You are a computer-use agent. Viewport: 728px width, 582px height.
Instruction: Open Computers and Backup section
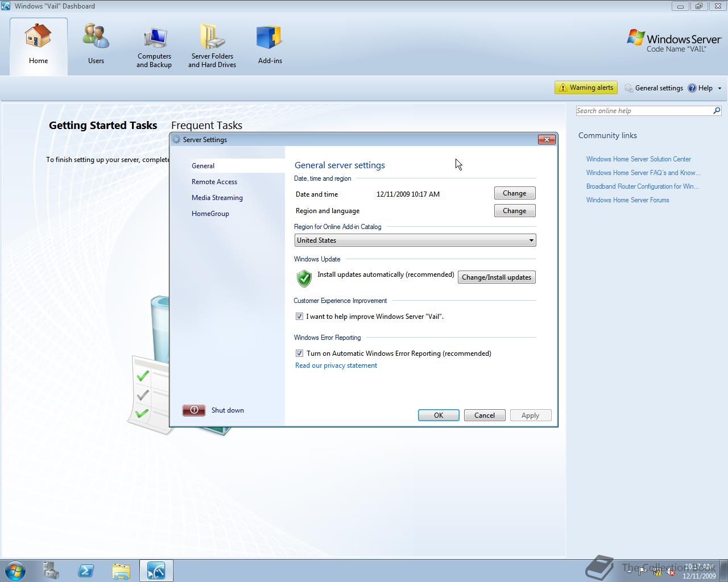[x=154, y=47]
